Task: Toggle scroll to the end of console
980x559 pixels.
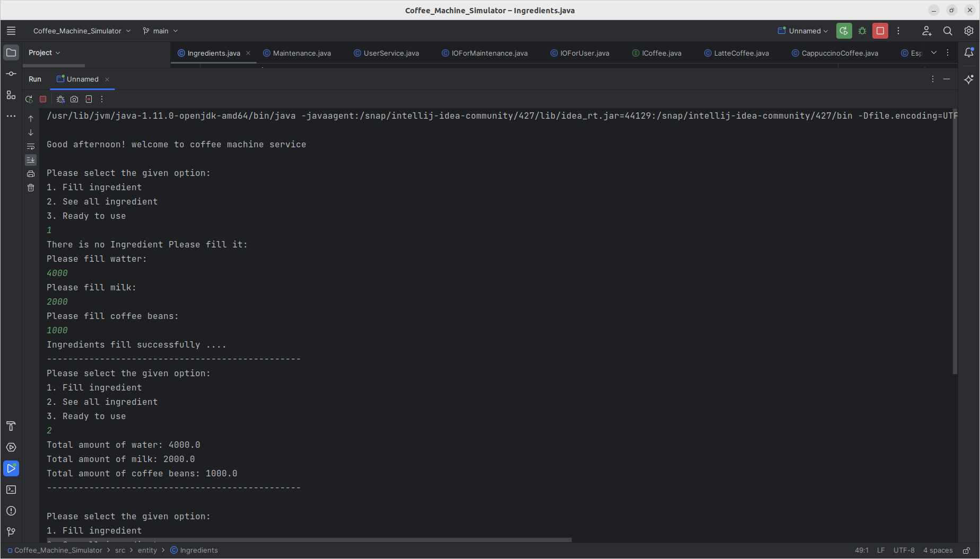Action: pyautogui.click(x=31, y=159)
